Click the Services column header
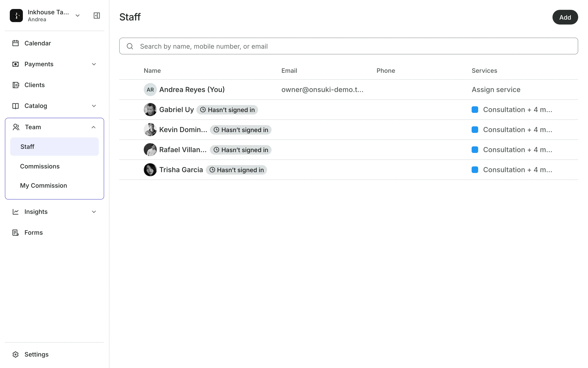588x368 pixels. [484, 71]
